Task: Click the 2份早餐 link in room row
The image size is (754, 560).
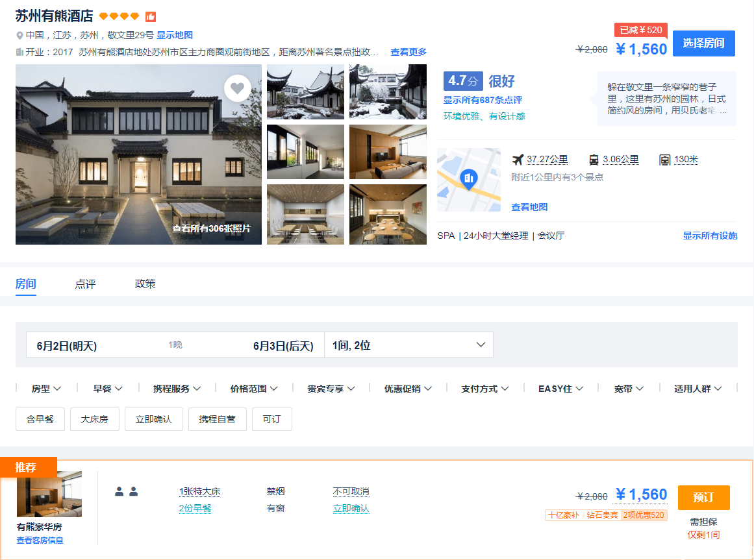Action: (x=195, y=508)
